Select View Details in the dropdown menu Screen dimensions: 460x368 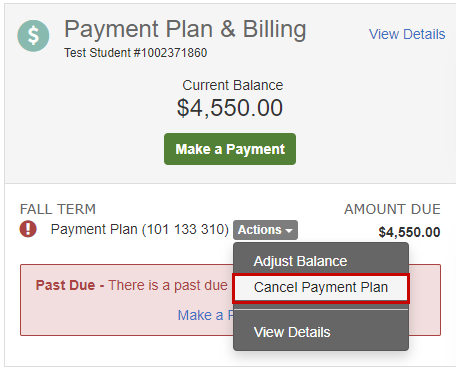(x=292, y=332)
